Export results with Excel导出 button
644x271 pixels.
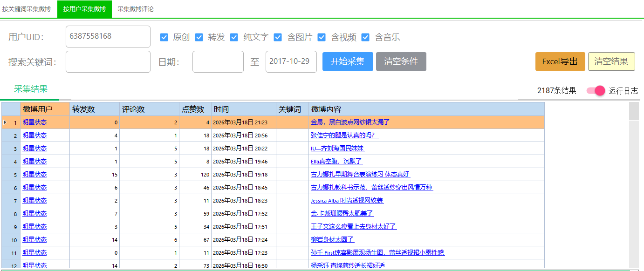pyautogui.click(x=560, y=61)
